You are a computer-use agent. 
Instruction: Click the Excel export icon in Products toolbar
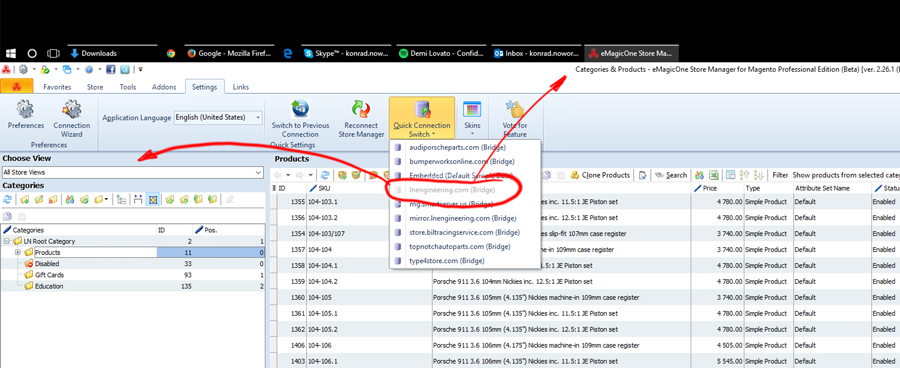coord(713,175)
